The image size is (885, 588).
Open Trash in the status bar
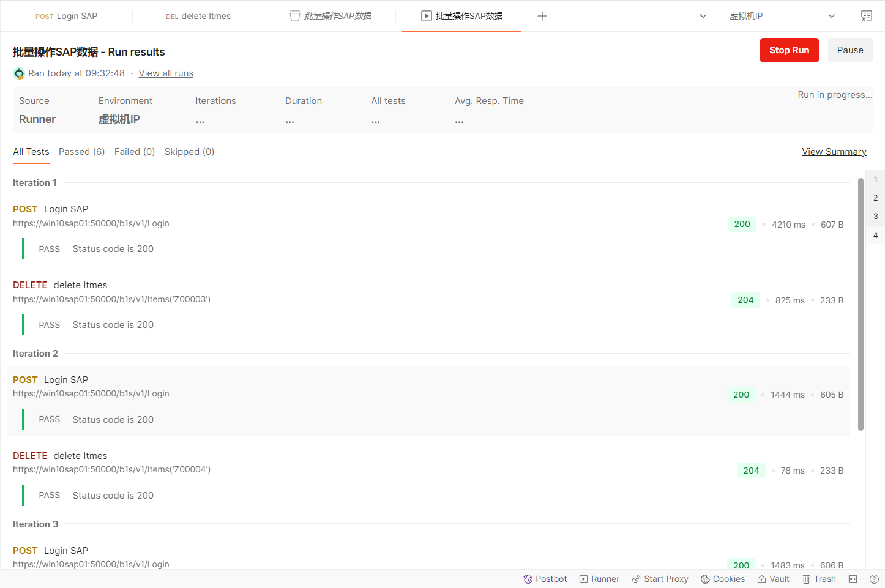(x=819, y=579)
